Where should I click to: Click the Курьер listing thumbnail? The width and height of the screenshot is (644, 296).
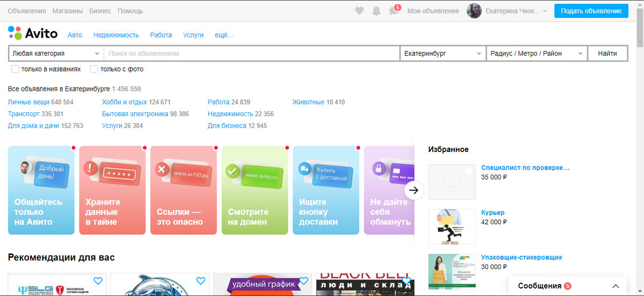(x=452, y=227)
